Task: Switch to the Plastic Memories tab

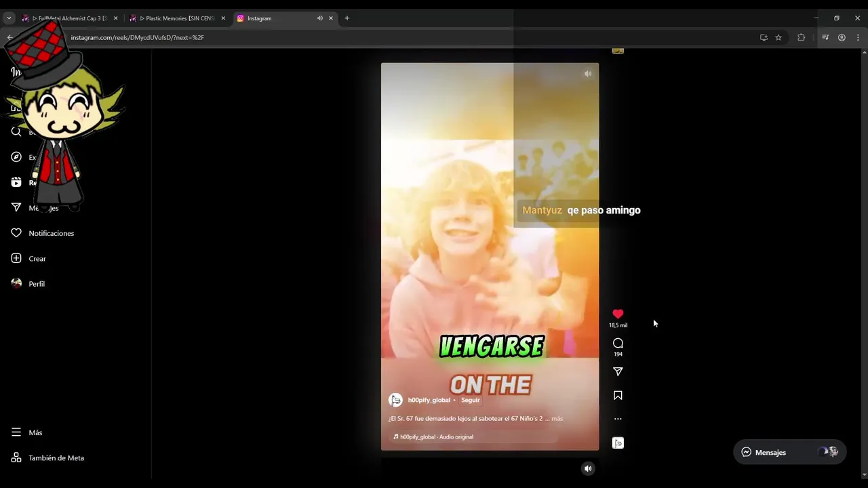Action: pos(178,18)
